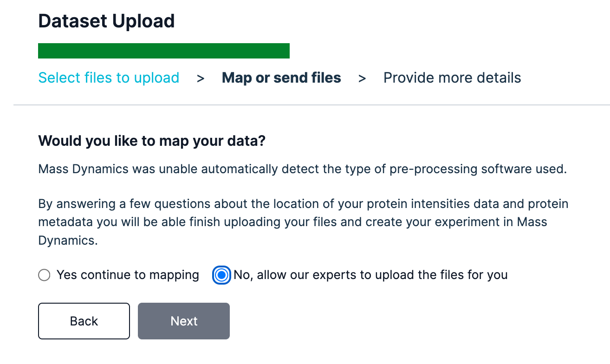Screen dimensions: 610x364
Task: Click the green upload progress bar
Action: 163,51
